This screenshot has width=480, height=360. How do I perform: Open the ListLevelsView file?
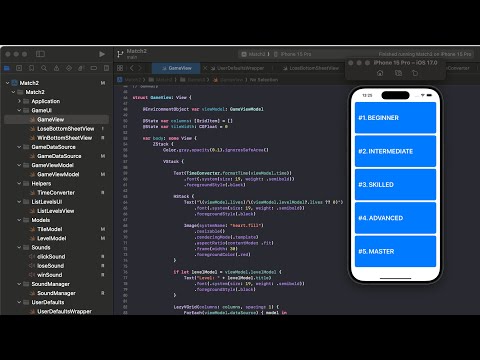(56, 211)
